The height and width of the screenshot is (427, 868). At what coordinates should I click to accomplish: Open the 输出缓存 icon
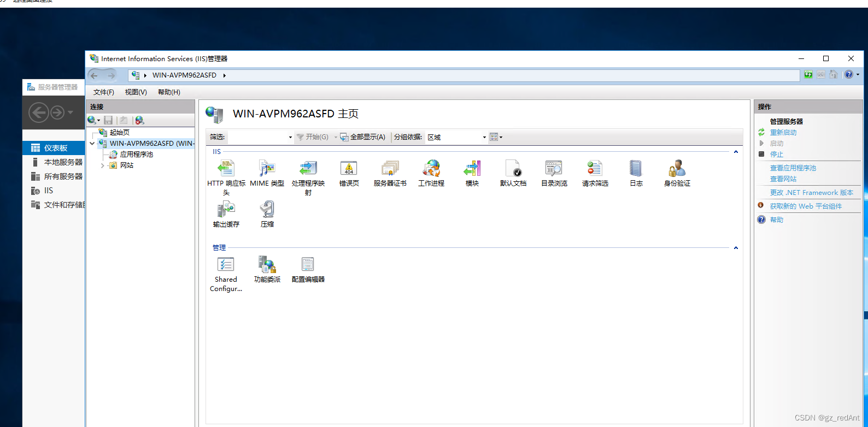tap(226, 210)
